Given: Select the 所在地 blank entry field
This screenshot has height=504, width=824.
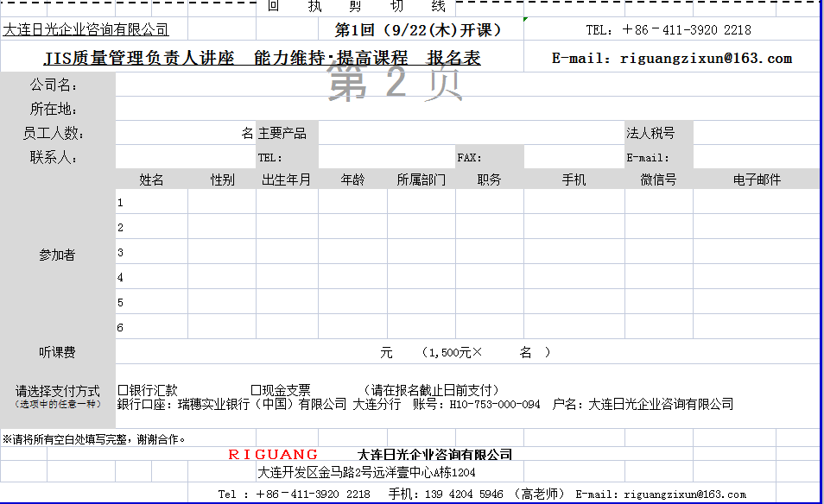Looking at the screenshot, I should (x=466, y=109).
